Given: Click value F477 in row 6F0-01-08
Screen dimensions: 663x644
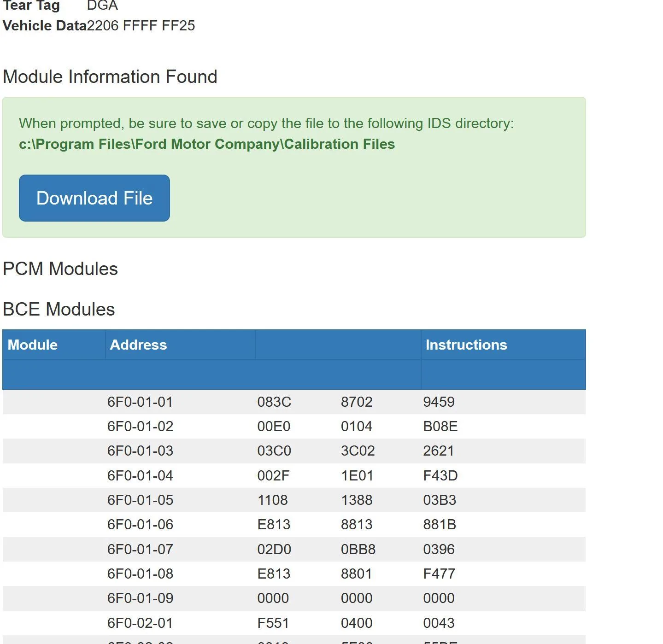Looking at the screenshot, I should pos(439,574).
